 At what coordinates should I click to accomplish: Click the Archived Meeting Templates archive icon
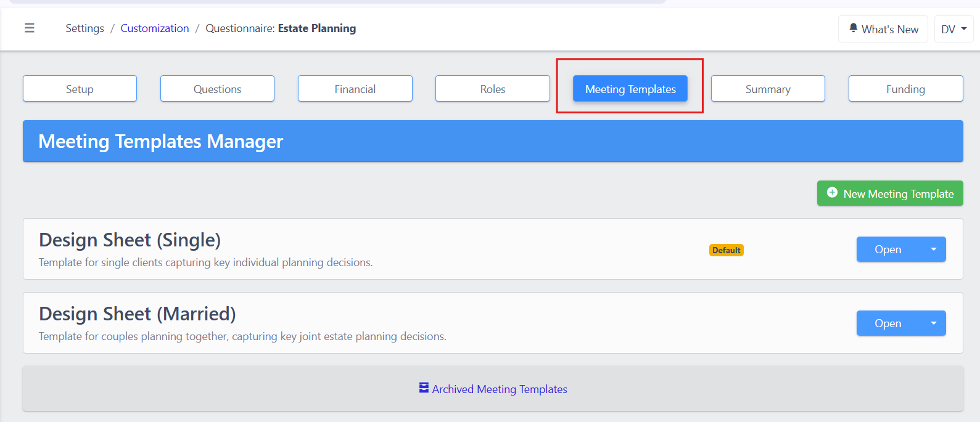[x=424, y=388]
